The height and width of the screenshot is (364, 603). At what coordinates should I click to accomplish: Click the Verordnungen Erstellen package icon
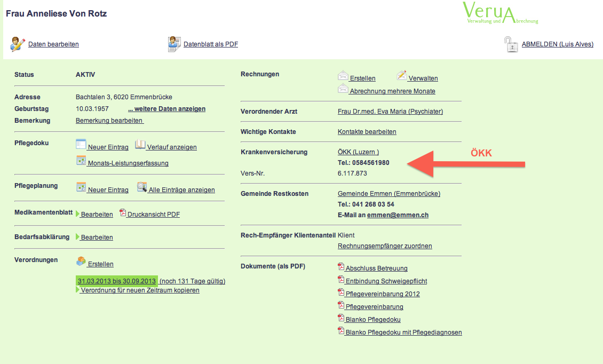coord(81,262)
